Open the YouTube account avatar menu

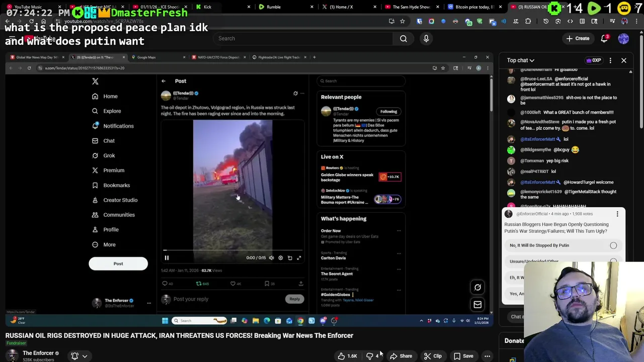coord(623,38)
